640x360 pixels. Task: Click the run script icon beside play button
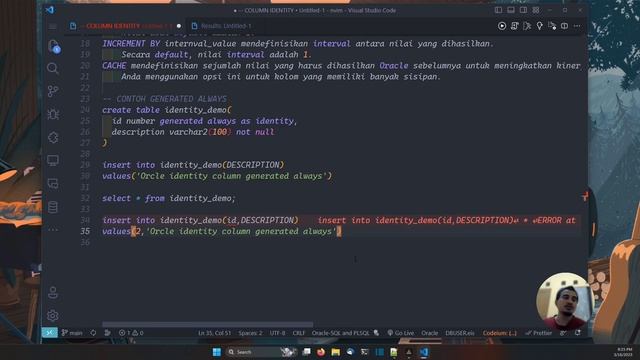point(514,26)
